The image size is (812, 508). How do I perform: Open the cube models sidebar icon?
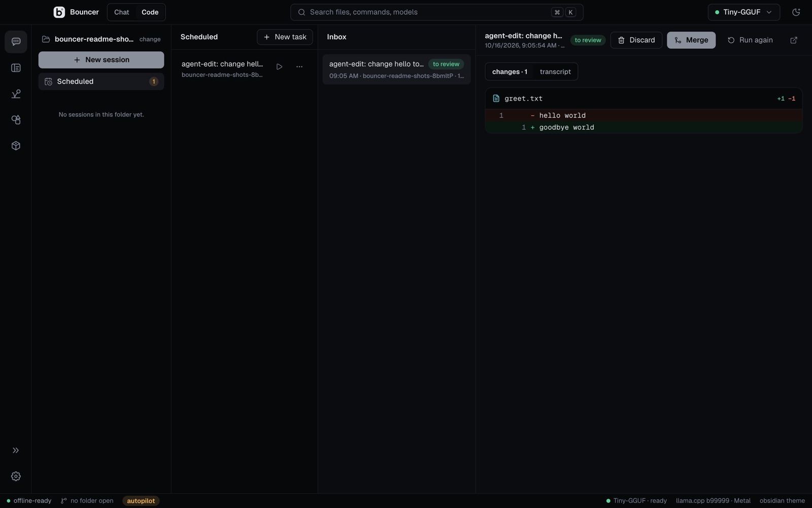(16, 146)
